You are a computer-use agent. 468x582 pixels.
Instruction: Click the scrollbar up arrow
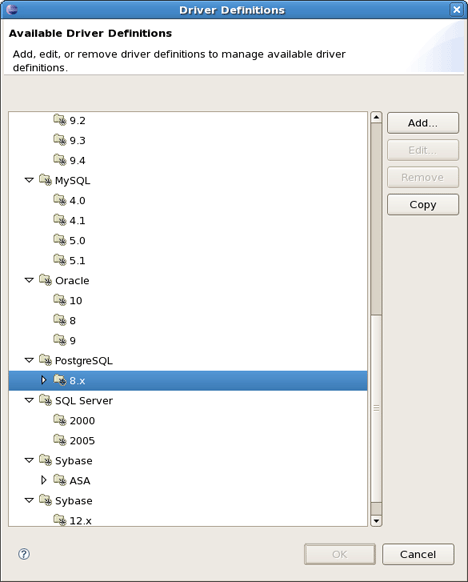click(376, 117)
